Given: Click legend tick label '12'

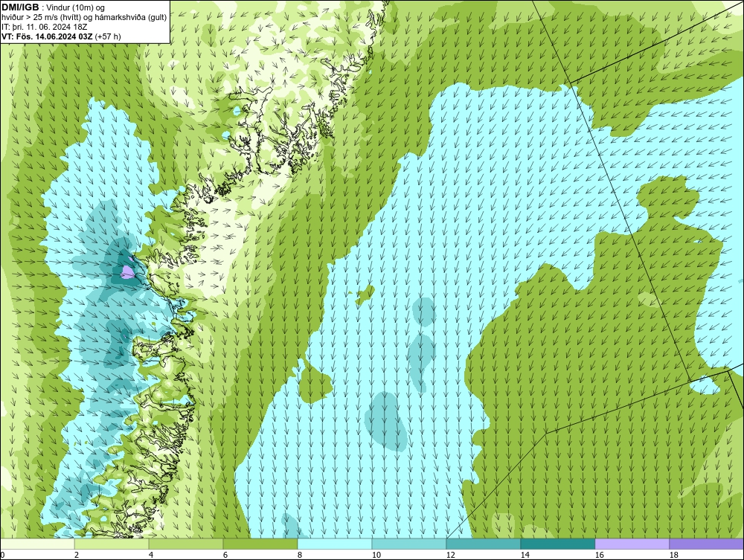Looking at the screenshot, I should [450, 555].
